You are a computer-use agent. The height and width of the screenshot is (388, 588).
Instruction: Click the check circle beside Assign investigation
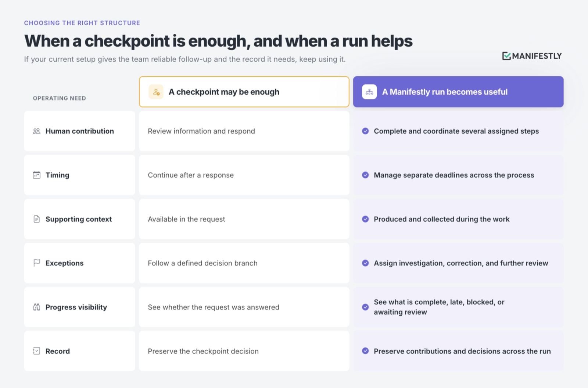pos(365,263)
